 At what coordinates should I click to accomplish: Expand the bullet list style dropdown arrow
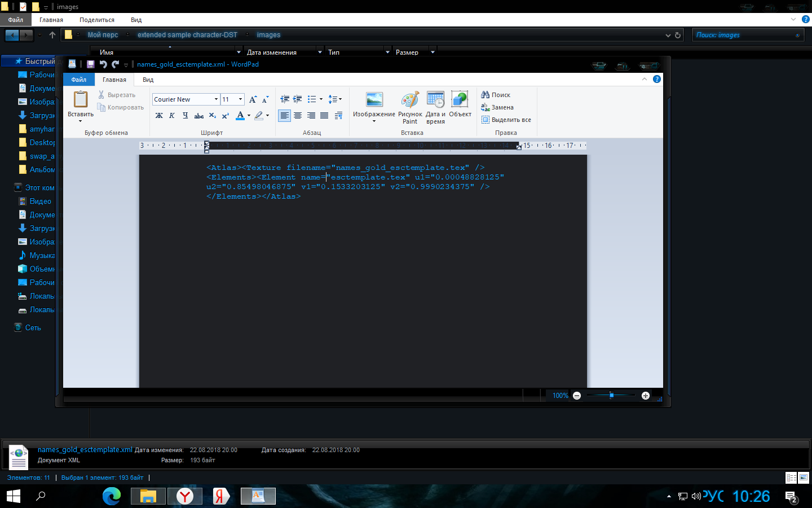point(321,99)
